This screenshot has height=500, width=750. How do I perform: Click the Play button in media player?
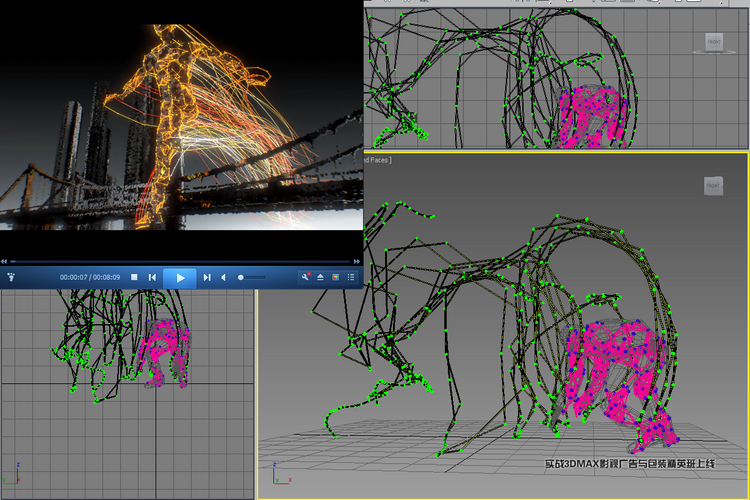coord(180,278)
